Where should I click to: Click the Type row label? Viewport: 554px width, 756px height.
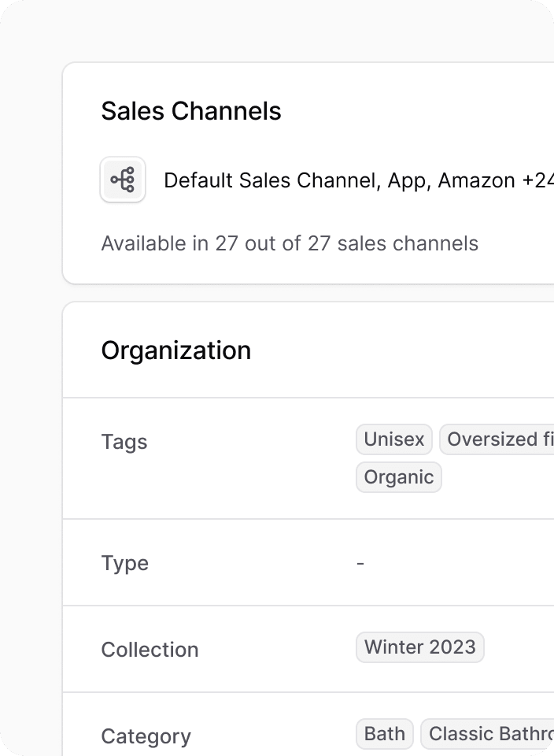125,563
